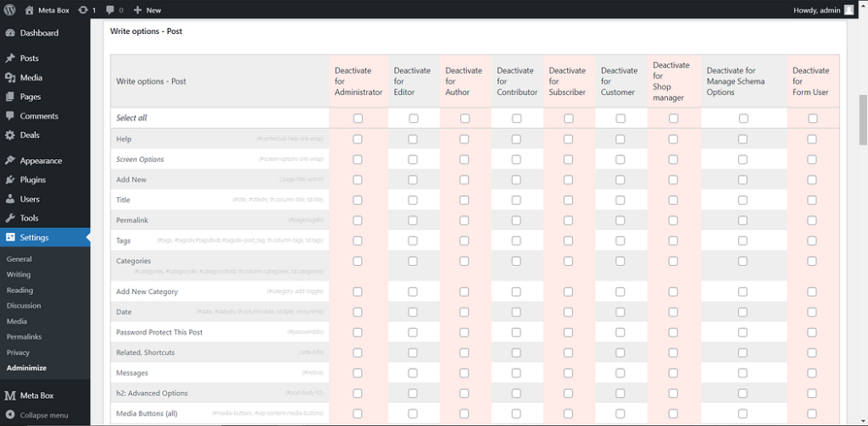Open the Tools menu
The height and width of the screenshot is (426, 868).
30,219
